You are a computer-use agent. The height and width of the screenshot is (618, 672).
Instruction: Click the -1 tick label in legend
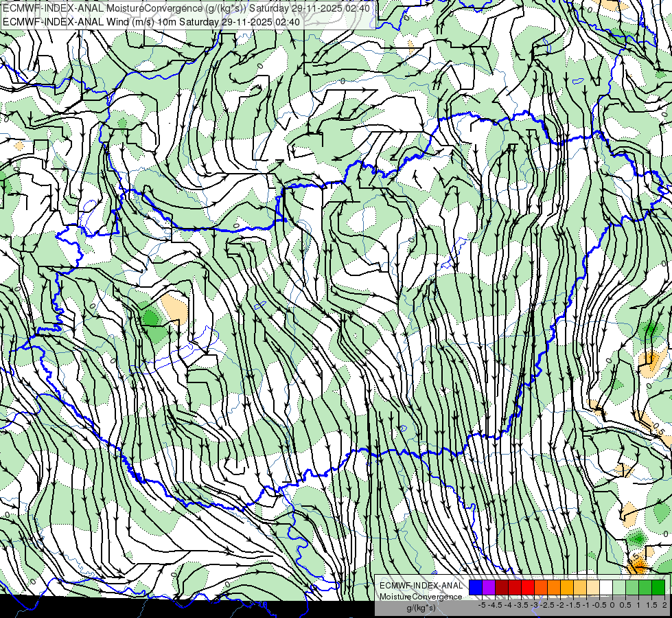pyautogui.click(x=586, y=605)
